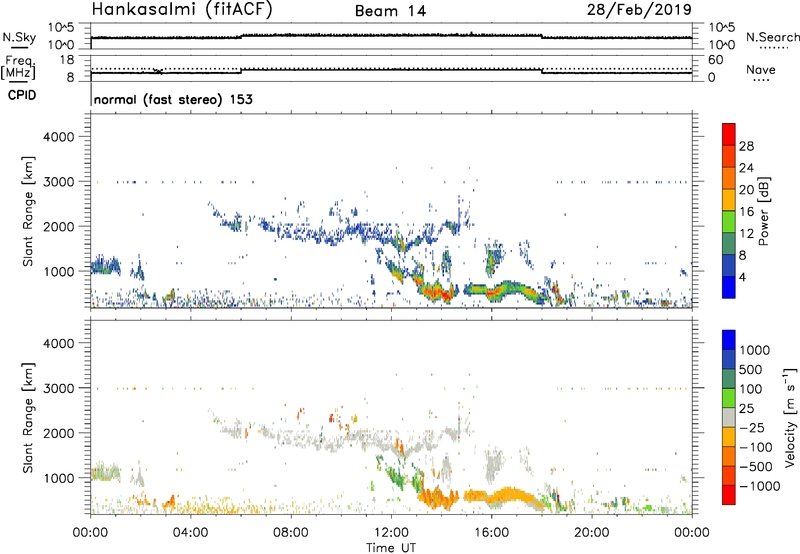Pick the bright blue top velocity colorbar segment
800x554 pixels.
coord(729,340)
